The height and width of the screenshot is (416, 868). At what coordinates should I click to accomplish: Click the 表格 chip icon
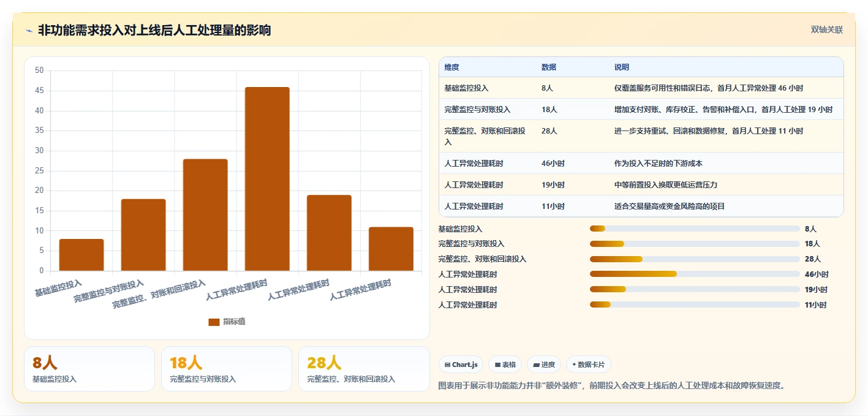coord(498,365)
